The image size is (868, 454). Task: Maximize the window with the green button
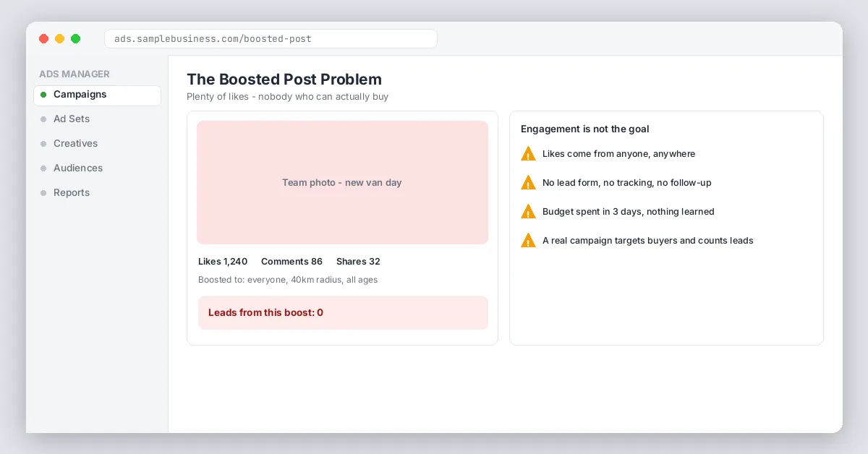(x=75, y=39)
